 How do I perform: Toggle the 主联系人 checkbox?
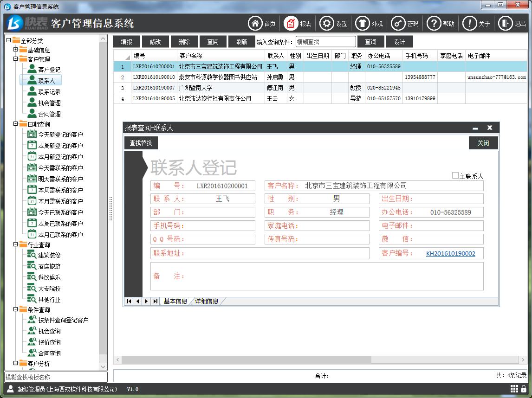tap(455, 176)
